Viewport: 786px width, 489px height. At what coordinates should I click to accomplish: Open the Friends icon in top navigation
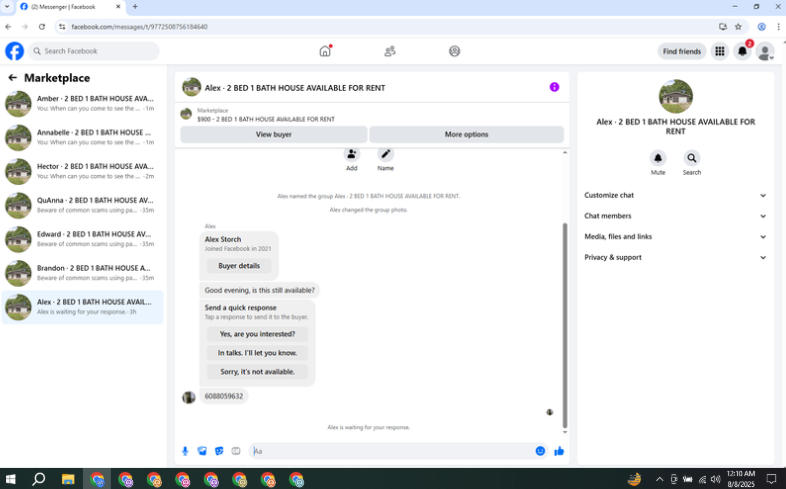389,51
